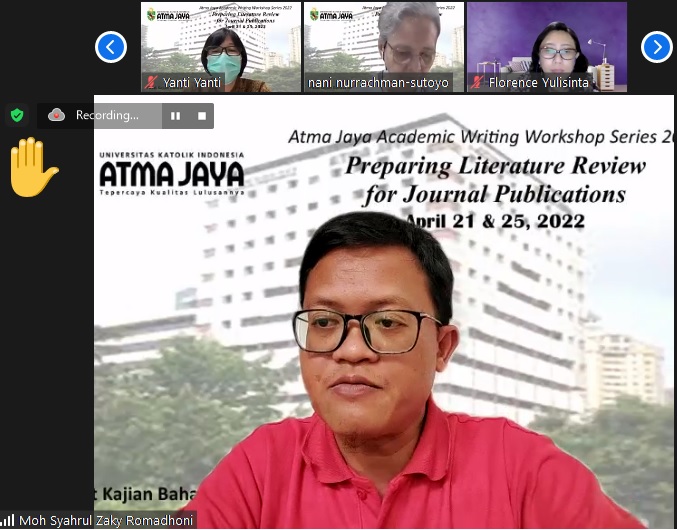Click the cloud recording indicator icon
The height and width of the screenshot is (530, 677).
[56, 115]
